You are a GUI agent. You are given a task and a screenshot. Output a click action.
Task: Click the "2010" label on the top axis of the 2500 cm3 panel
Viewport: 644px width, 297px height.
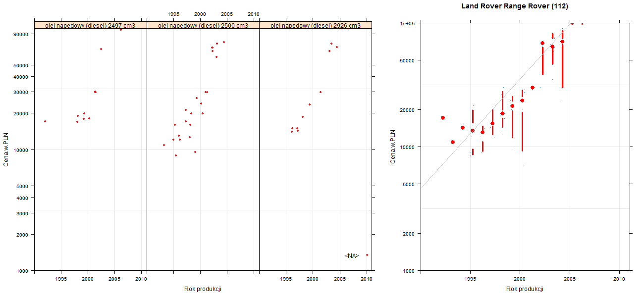point(253,14)
